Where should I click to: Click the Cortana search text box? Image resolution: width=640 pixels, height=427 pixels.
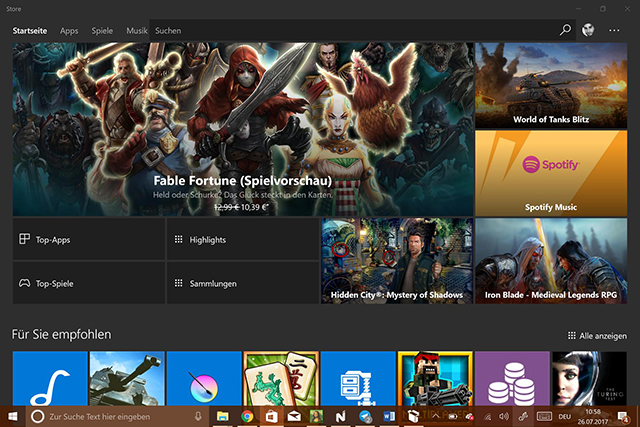pyautogui.click(x=116, y=416)
